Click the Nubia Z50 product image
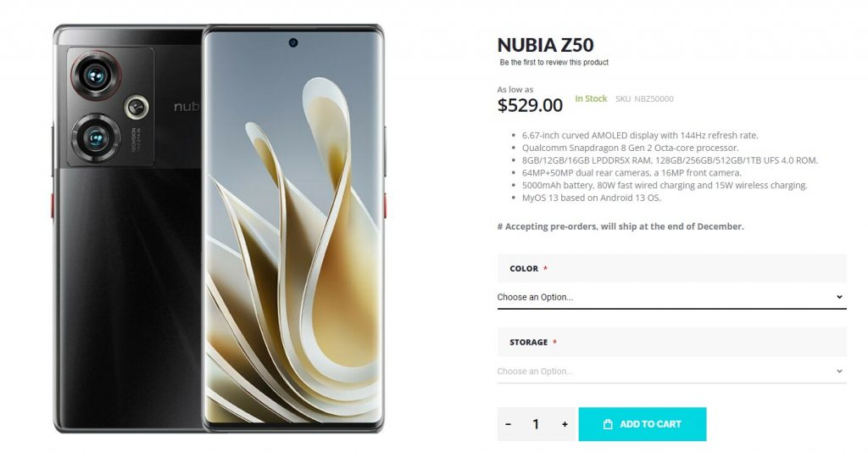This screenshot has width=868, height=453. [x=219, y=228]
